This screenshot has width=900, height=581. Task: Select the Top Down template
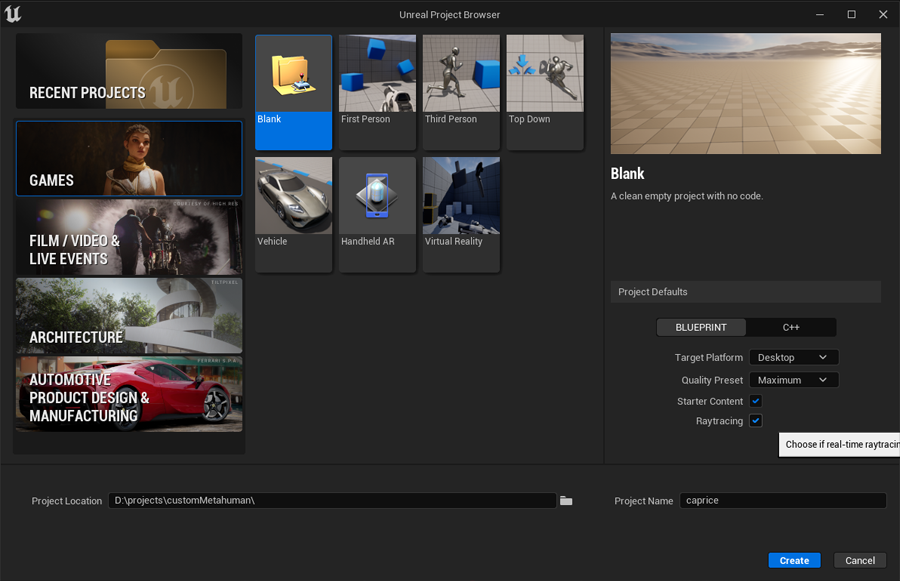[x=545, y=92]
